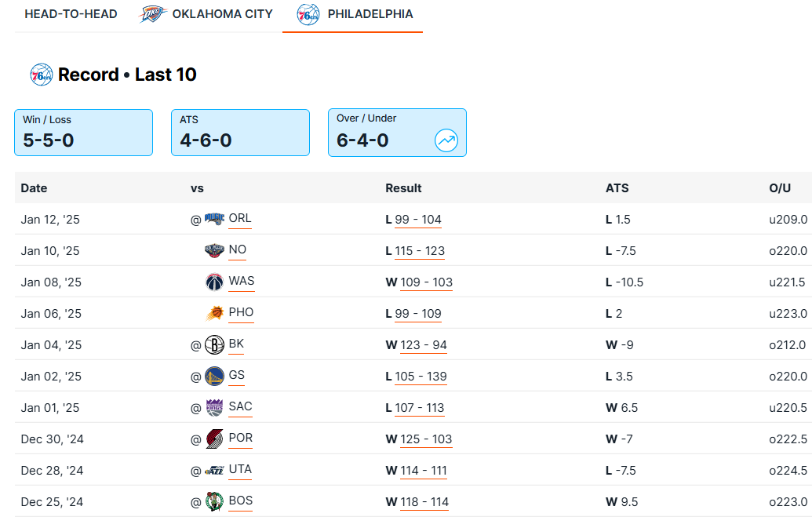Click the Portland Trail Blazers logo

(x=214, y=439)
